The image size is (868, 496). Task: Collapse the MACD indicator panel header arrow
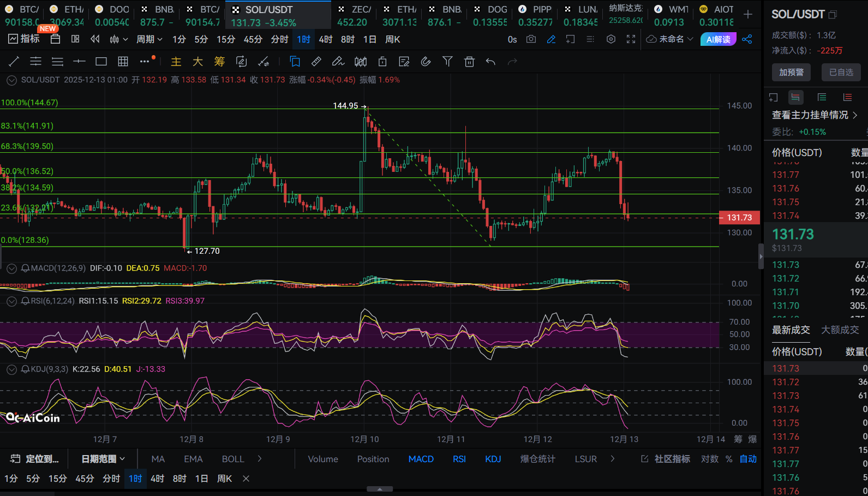pos(11,268)
